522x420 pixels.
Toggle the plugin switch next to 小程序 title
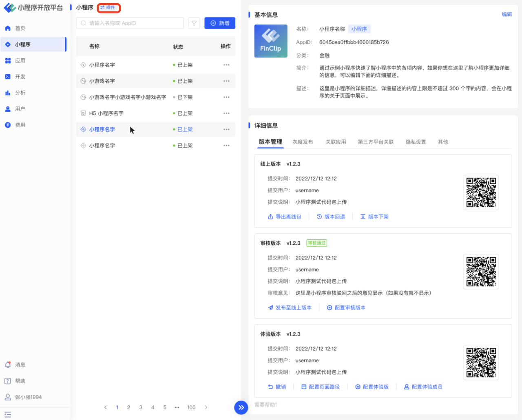108,8
